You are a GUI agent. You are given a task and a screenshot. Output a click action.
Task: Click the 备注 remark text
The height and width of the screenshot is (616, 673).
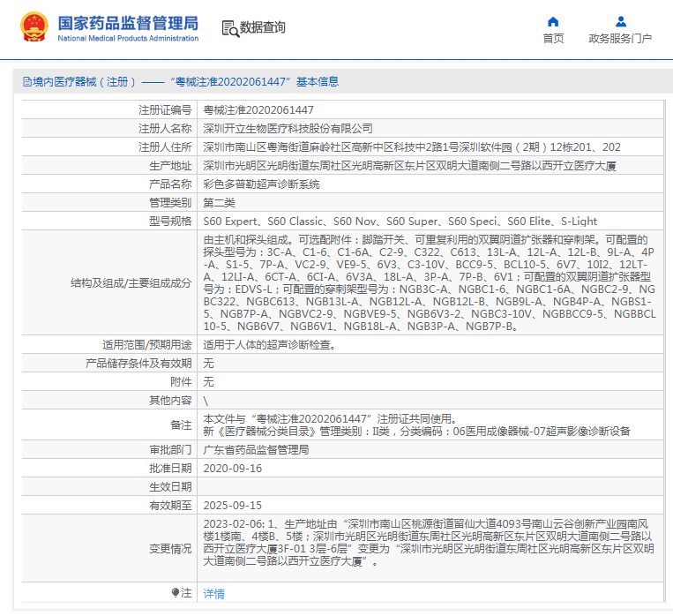coord(416,424)
